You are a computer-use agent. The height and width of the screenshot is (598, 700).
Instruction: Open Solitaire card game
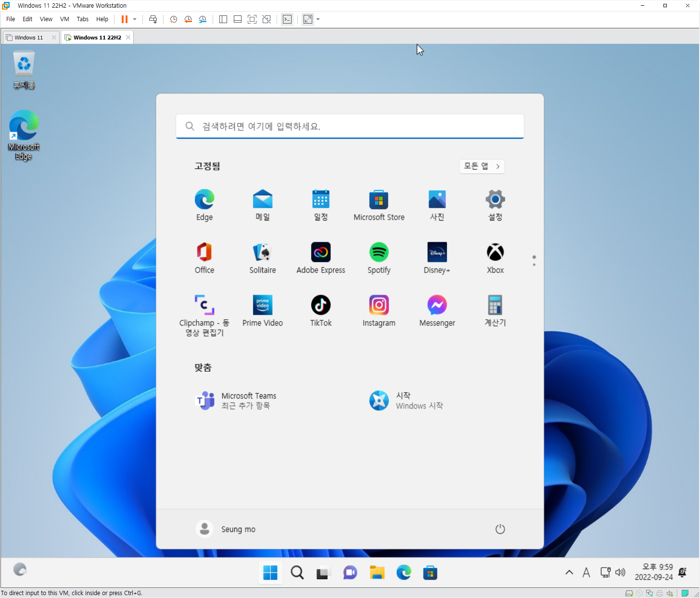263,258
